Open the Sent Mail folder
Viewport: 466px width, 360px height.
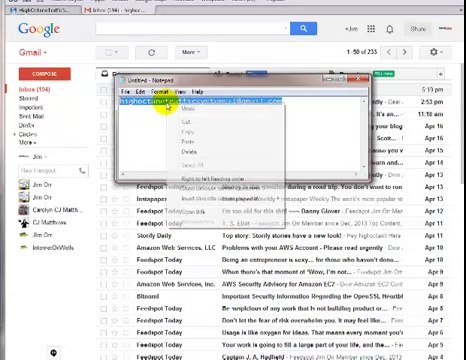click(x=31, y=116)
